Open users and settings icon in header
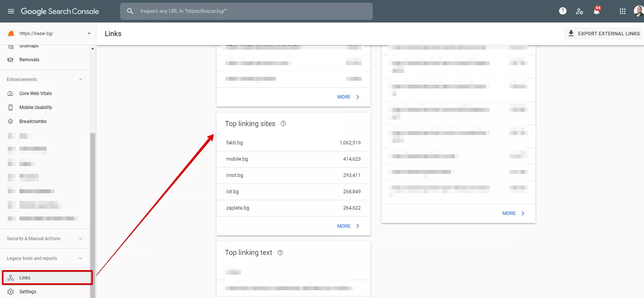The height and width of the screenshot is (298, 644). coord(579,11)
